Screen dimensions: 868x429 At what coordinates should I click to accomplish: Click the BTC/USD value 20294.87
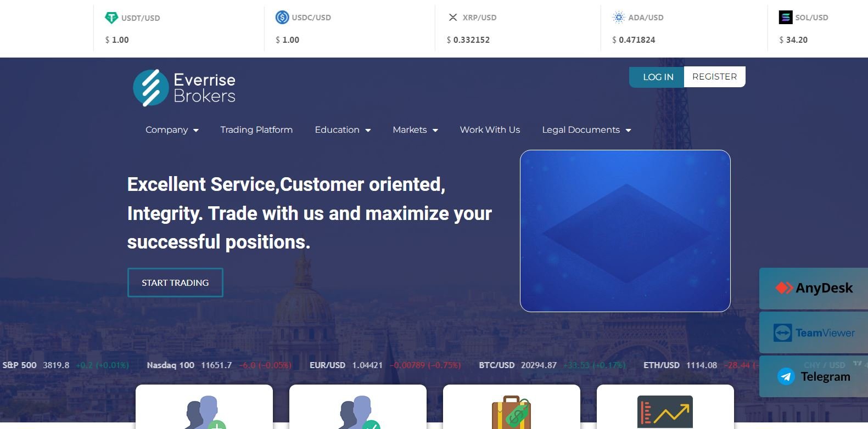539,365
